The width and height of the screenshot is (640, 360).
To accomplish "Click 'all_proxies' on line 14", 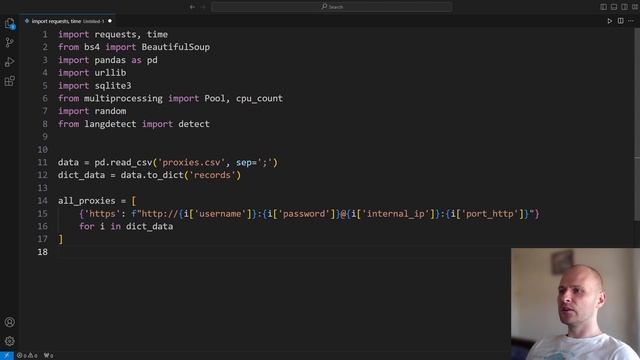I will [87, 201].
